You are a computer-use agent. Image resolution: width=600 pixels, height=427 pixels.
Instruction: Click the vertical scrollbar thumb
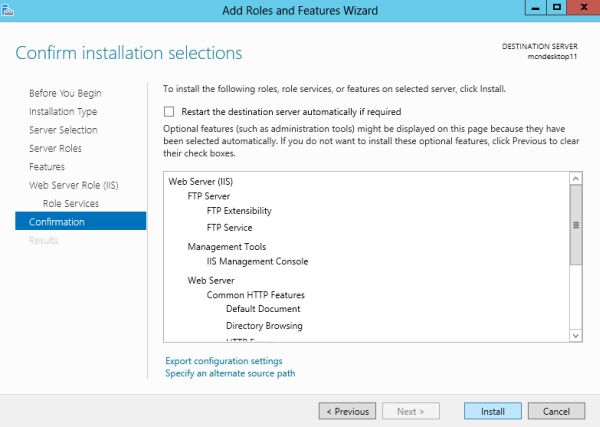coord(575,226)
